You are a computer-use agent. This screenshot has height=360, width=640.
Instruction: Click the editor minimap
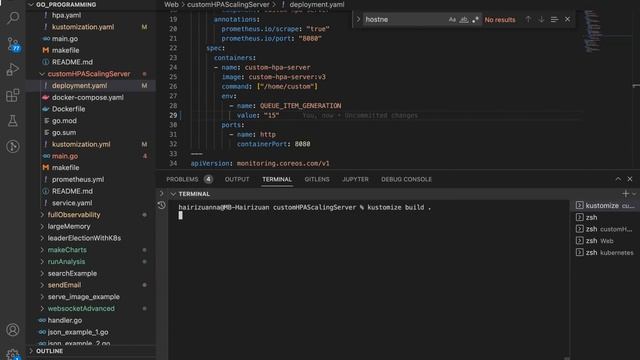[x=593, y=31]
